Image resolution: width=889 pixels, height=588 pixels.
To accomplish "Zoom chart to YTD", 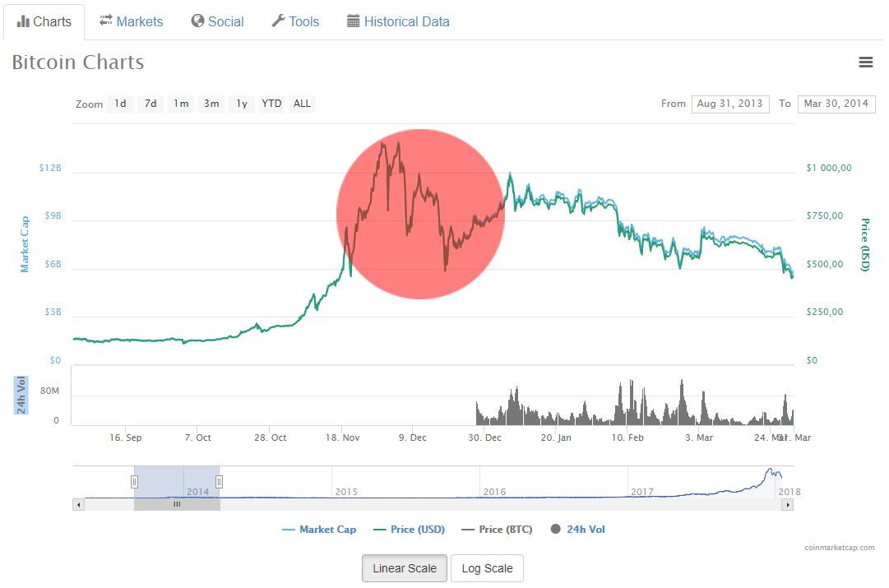I will tap(271, 104).
